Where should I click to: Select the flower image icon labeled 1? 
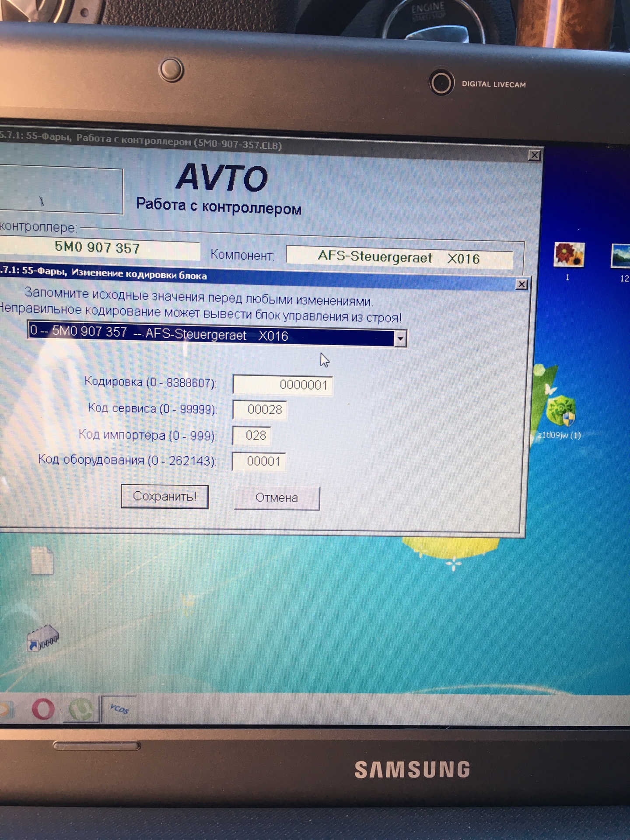pyautogui.click(x=568, y=255)
